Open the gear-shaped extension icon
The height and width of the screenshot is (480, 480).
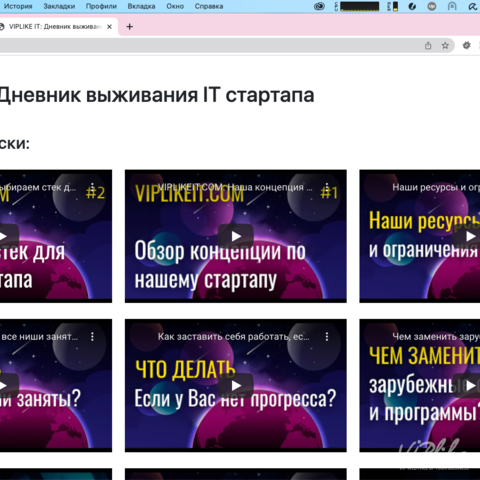click(x=467, y=46)
